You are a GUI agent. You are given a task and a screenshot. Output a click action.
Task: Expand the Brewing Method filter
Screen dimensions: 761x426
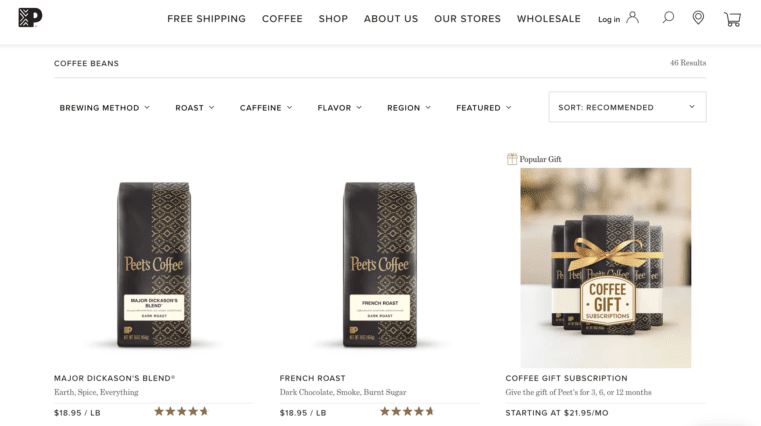(104, 108)
